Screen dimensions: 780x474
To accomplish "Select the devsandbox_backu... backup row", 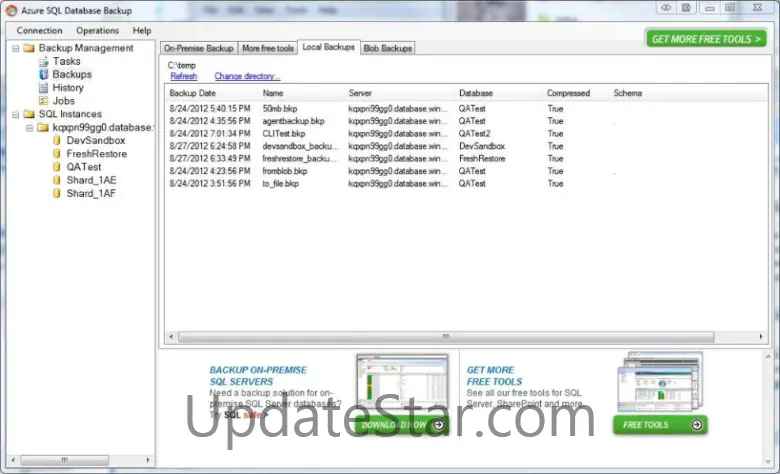I will [467, 146].
